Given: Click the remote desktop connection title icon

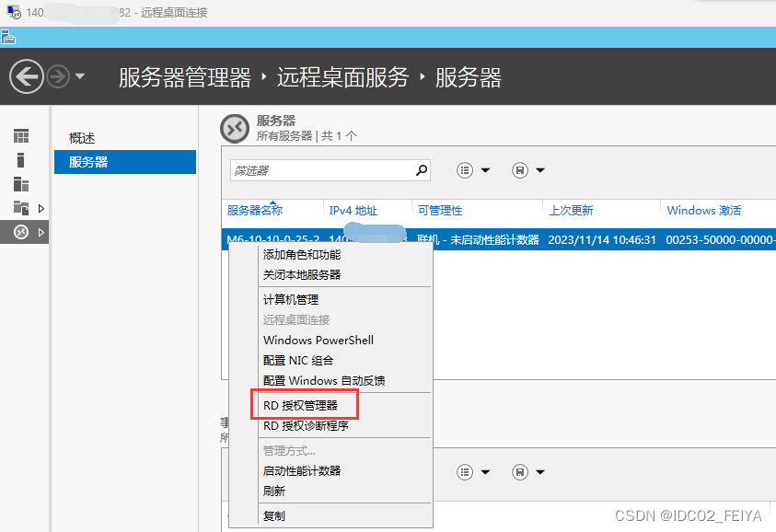Looking at the screenshot, I should pyautogui.click(x=14, y=12).
